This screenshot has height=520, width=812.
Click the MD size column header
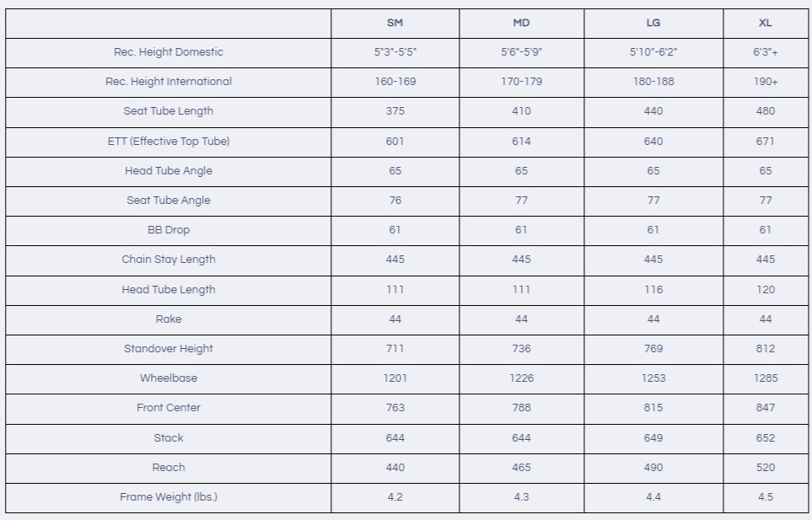coord(521,23)
